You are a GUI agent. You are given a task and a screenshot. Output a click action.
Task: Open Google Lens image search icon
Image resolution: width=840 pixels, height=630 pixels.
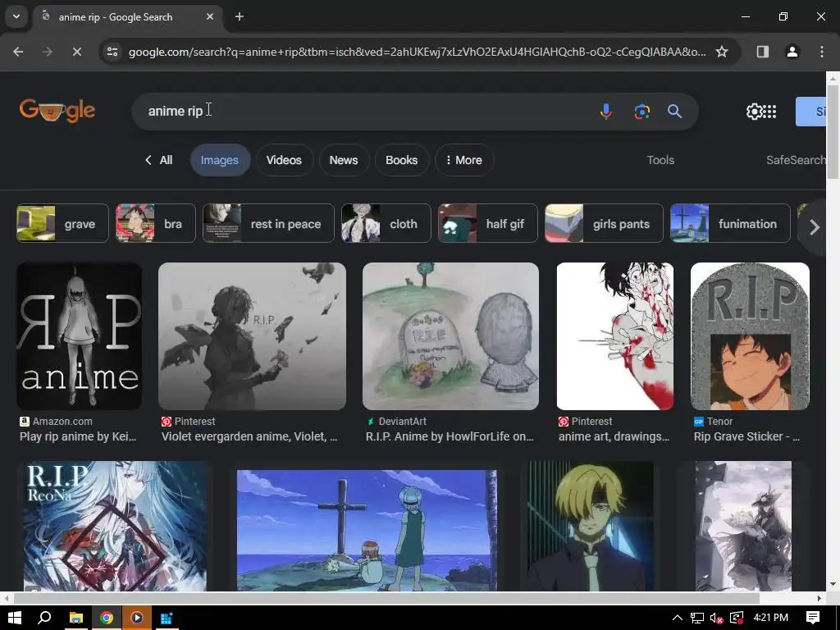click(641, 112)
